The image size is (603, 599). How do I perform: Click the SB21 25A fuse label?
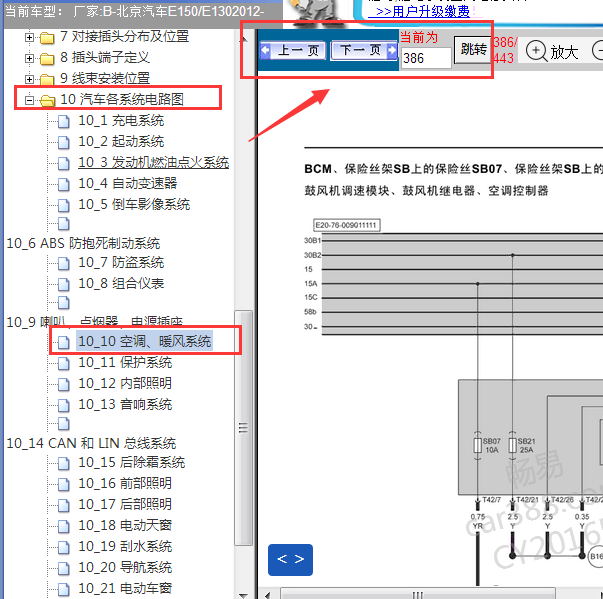[x=526, y=445]
